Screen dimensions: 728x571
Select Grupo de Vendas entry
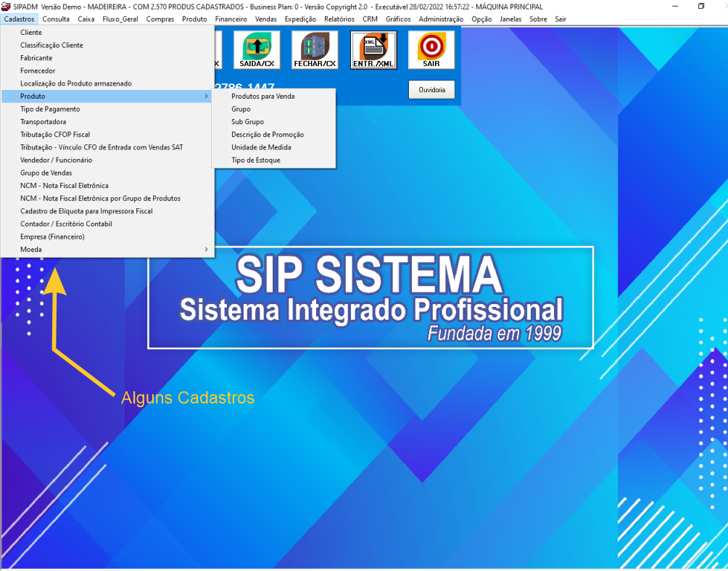(107, 173)
